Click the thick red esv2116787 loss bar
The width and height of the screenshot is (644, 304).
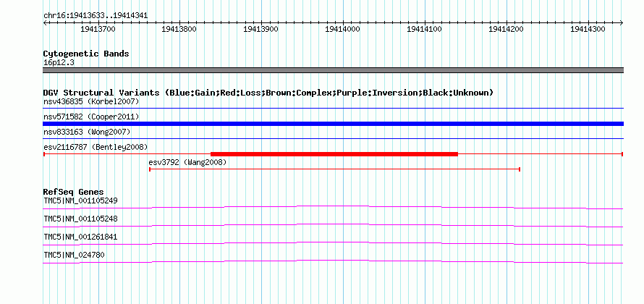click(x=334, y=154)
